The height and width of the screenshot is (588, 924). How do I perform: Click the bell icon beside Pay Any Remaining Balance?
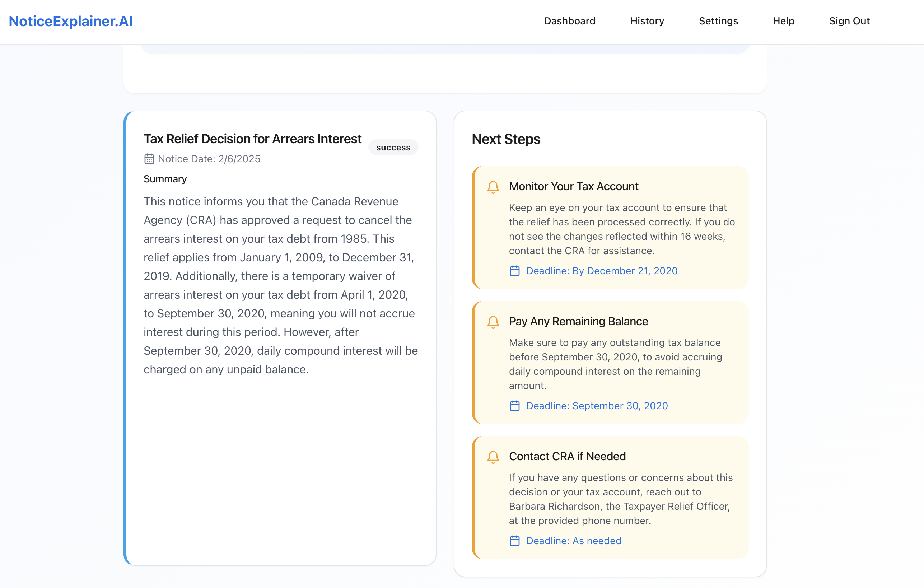tap(493, 322)
